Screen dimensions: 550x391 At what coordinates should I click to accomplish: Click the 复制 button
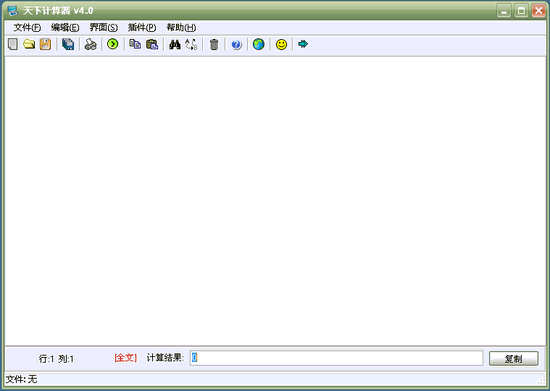514,358
